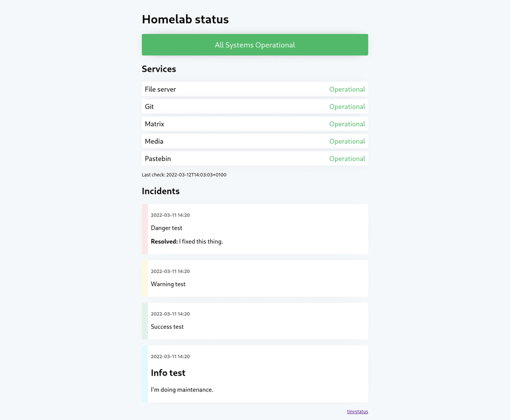Image resolution: width=510 pixels, height=420 pixels.
Task: Click the Homelab status page title
Action: coord(185,19)
